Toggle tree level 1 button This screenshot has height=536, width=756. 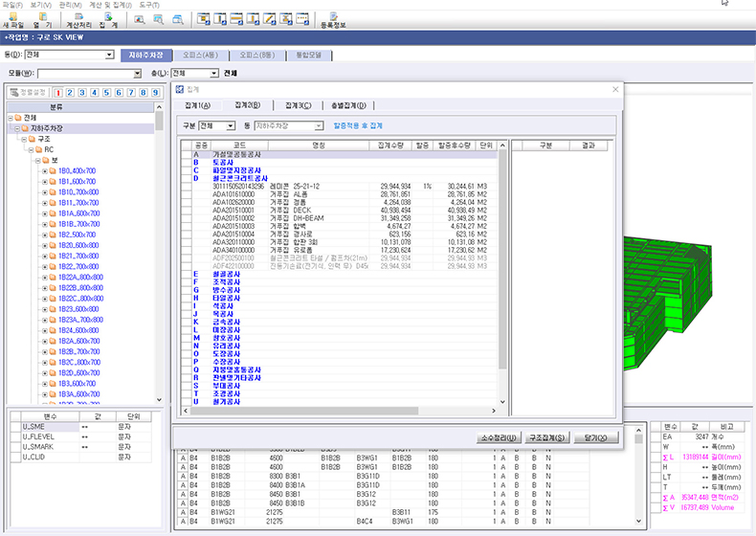point(58,93)
